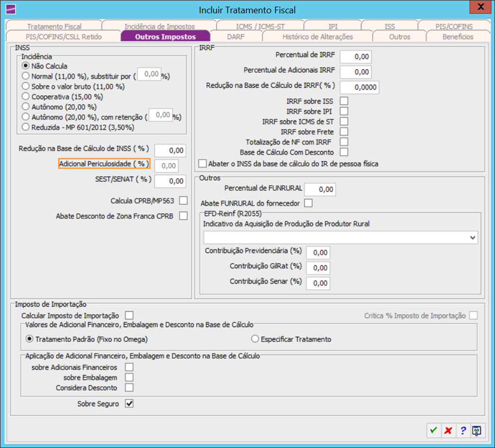Select Especificar Tratamento radio button
495x448 pixels.
[x=255, y=339]
